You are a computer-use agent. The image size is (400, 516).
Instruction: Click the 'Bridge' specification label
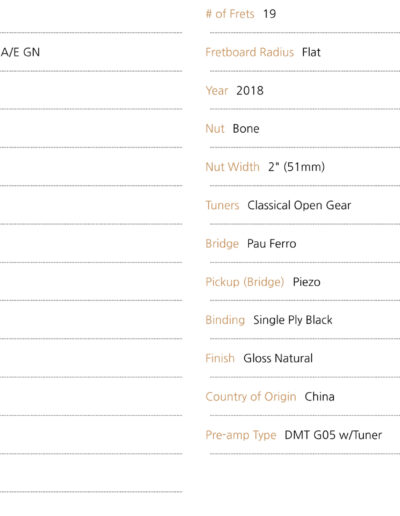(x=222, y=244)
